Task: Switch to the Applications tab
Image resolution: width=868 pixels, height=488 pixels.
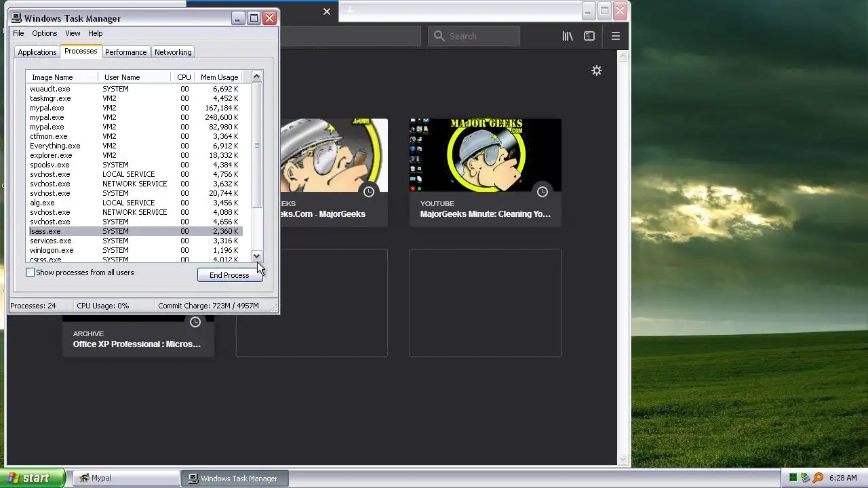Action: (37, 52)
